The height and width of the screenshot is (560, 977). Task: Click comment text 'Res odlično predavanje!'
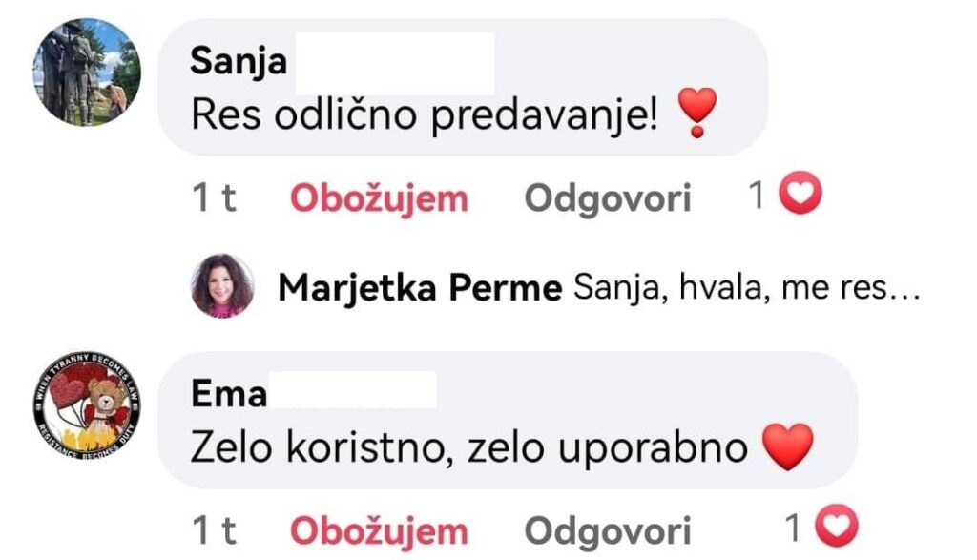425,115
